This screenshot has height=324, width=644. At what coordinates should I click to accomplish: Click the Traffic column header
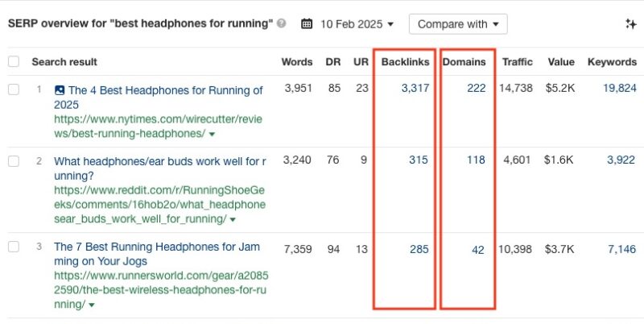point(518,62)
